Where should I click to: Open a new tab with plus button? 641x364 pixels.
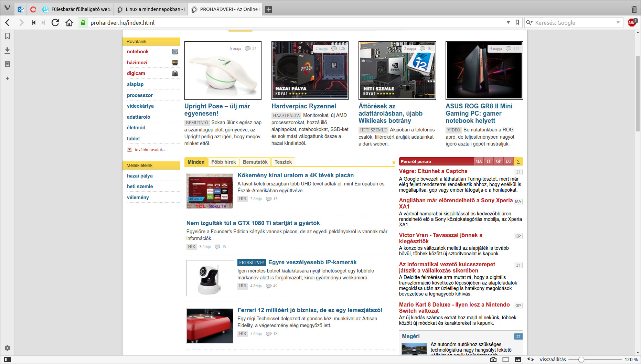coord(269,9)
